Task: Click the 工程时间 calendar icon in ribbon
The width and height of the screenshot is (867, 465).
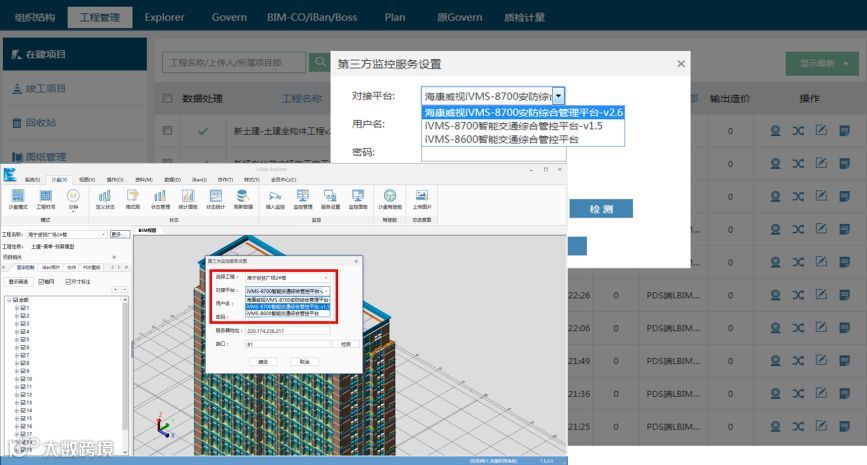Action: pos(45,199)
